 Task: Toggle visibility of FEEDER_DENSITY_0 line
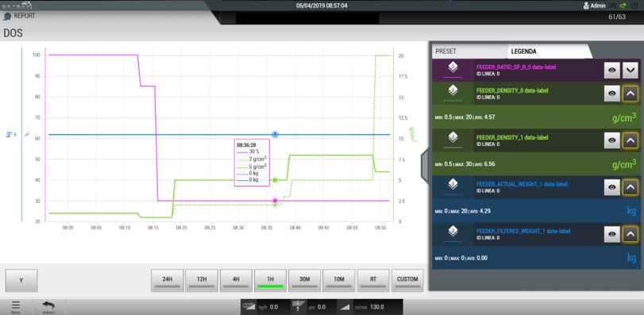click(612, 94)
